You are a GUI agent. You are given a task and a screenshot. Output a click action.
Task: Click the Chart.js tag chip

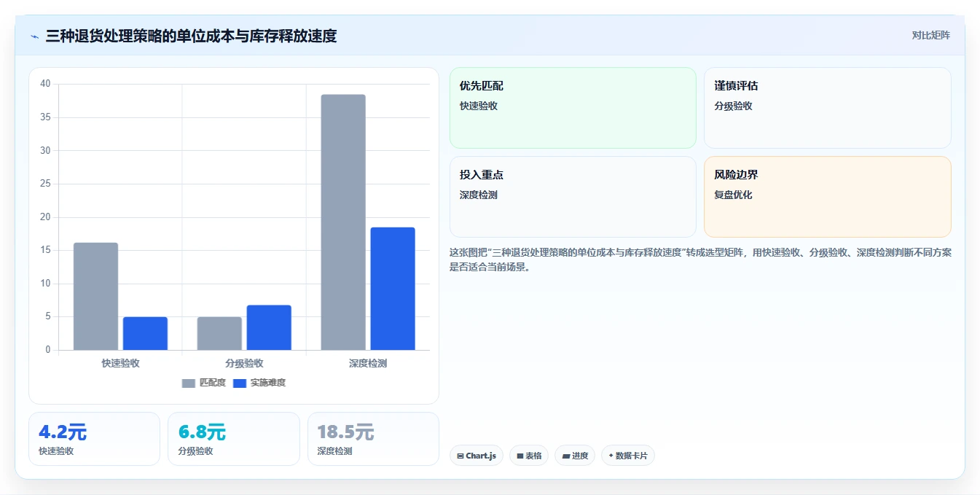point(477,456)
